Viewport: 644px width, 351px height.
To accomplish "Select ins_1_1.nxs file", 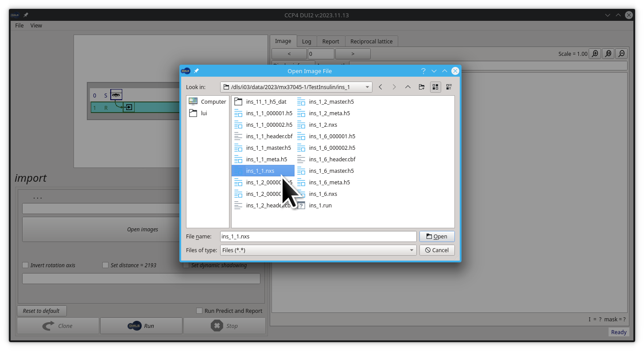I will click(263, 171).
